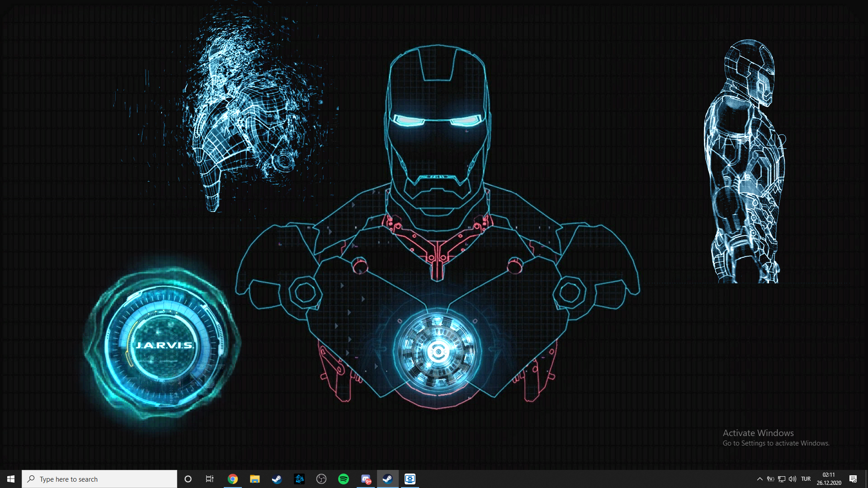The width and height of the screenshot is (868, 488).
Task: Open OBS Studio from the taskbar
Action: coord(321,479)
